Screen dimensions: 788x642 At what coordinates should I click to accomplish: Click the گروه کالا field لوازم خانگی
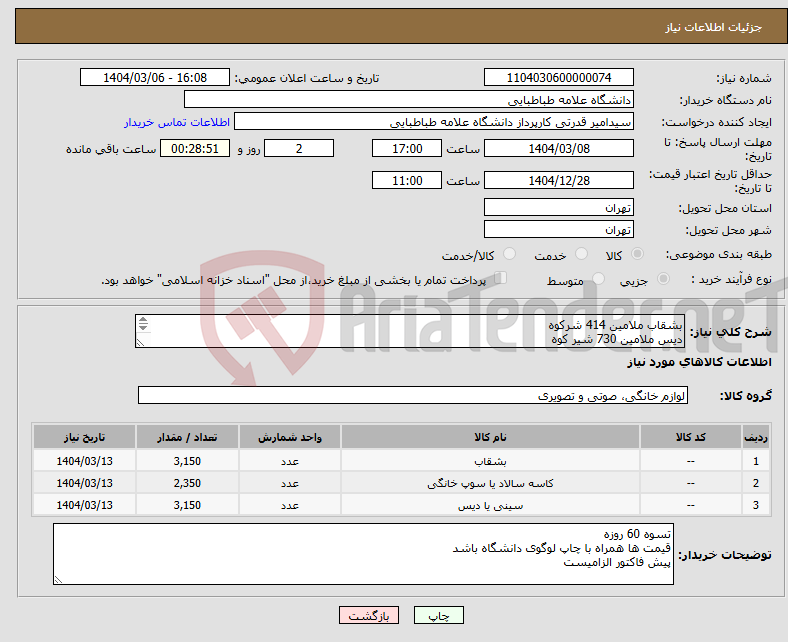pos(413,396)
